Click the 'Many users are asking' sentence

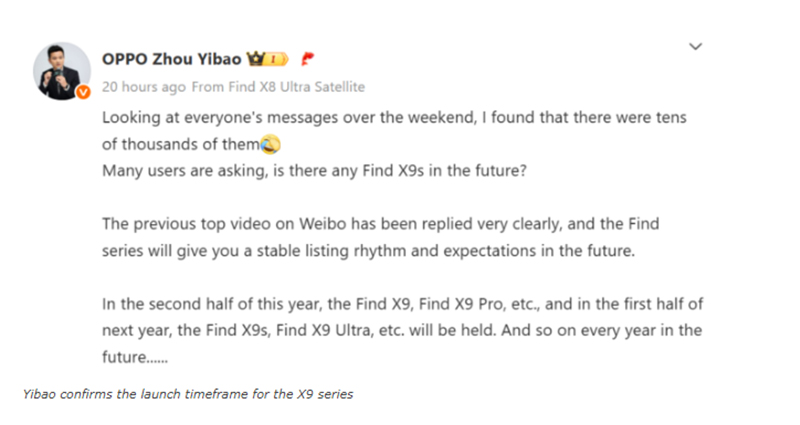[x=314, y=170]
